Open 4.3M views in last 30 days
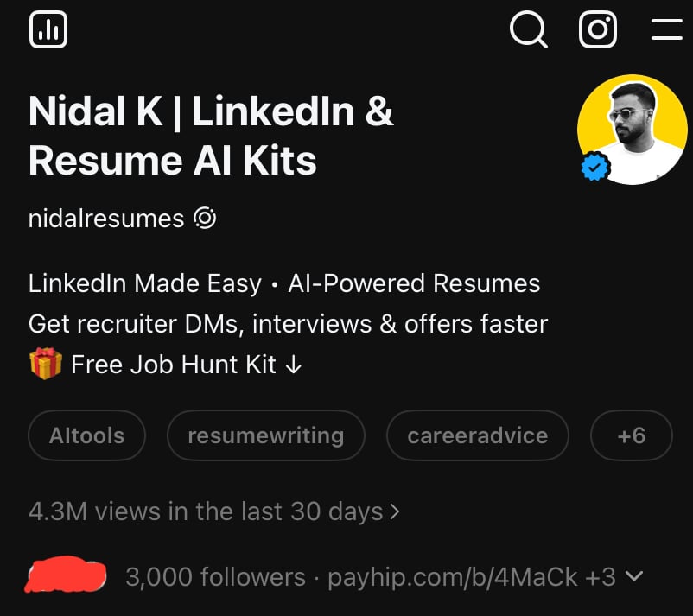This screenshot has width=693, height=616. coord(205,511)
